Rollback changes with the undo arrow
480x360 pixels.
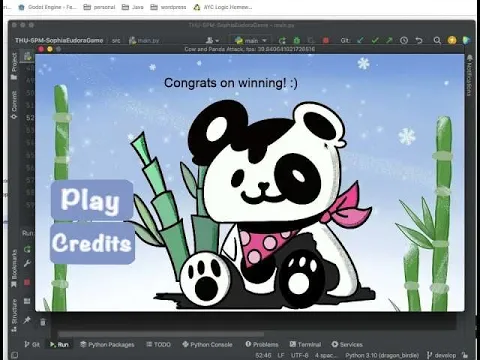point(419,40)
